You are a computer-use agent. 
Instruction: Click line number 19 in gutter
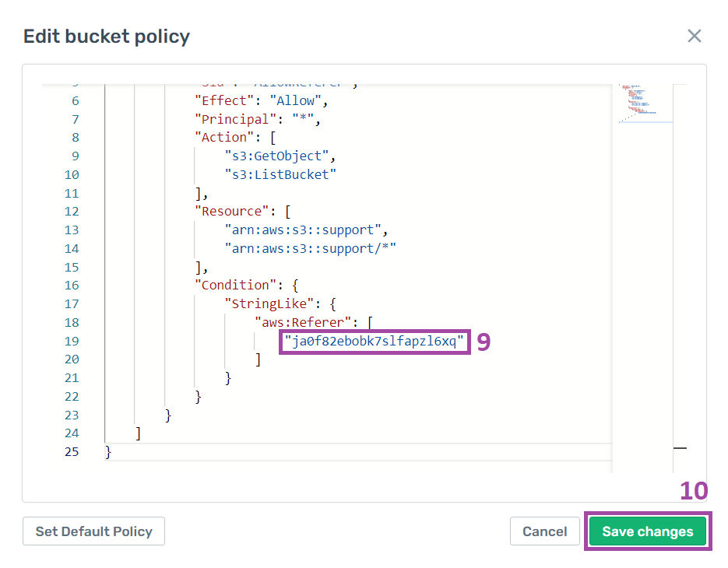pyautogui.click(x=72, y=341)
